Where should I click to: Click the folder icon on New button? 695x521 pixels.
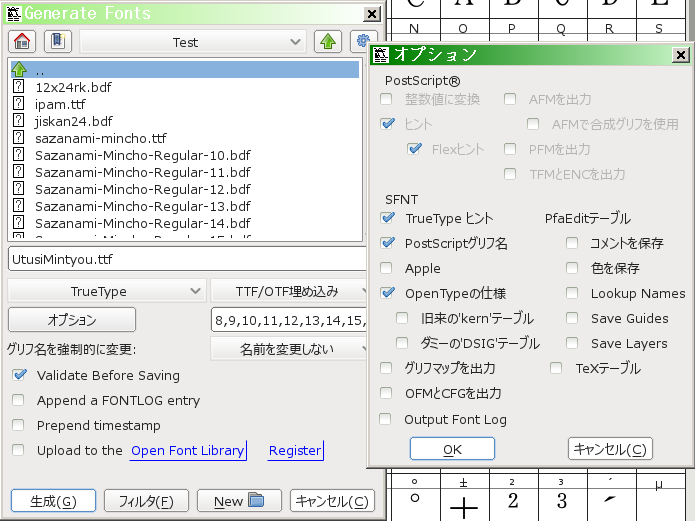256,500
